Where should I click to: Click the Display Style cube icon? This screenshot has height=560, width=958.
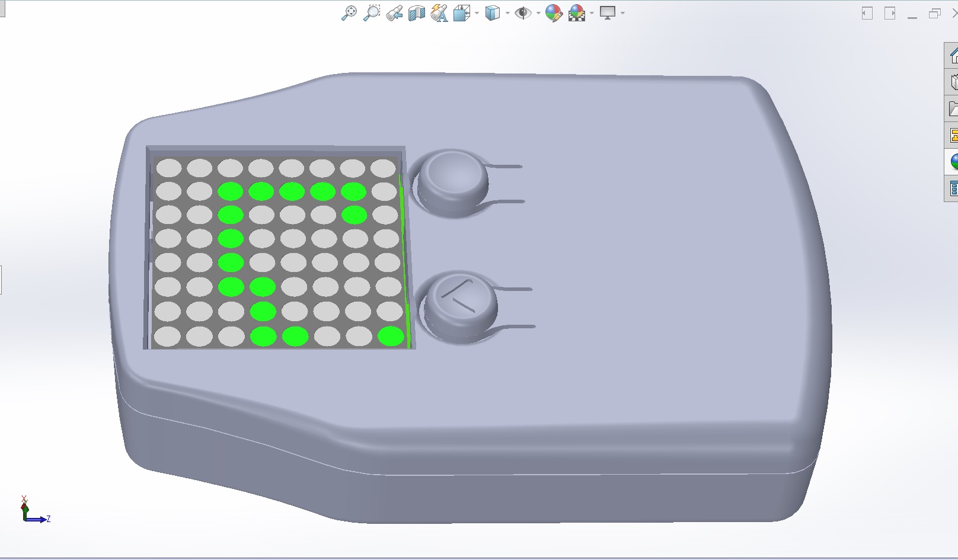tap(493, 13)
